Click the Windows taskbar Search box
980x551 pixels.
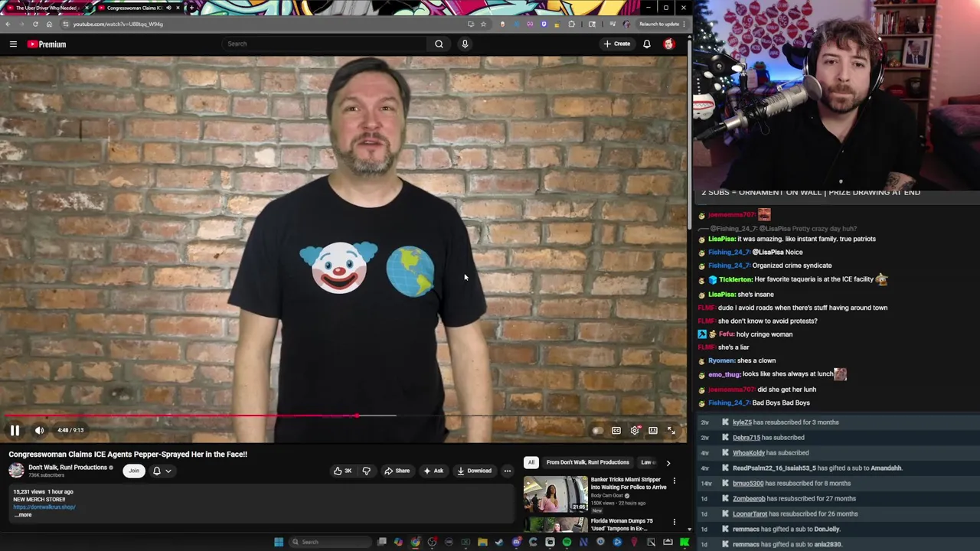pos(329,542)
